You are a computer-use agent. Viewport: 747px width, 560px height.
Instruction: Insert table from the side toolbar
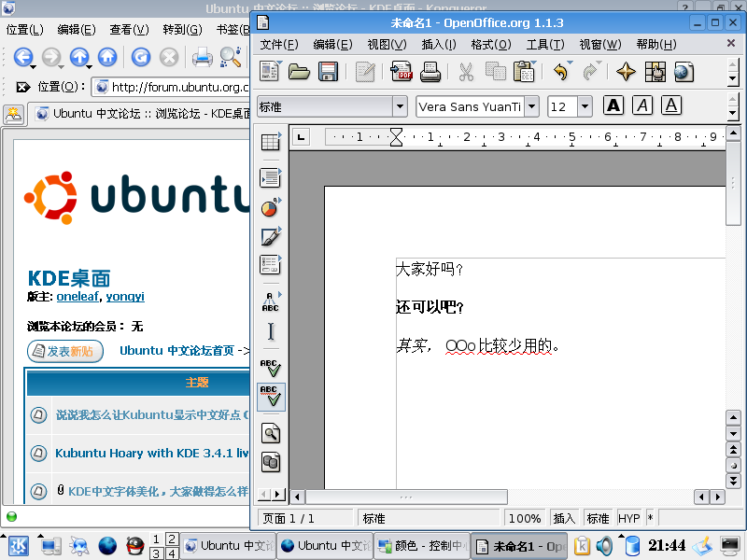coord(271,142)
